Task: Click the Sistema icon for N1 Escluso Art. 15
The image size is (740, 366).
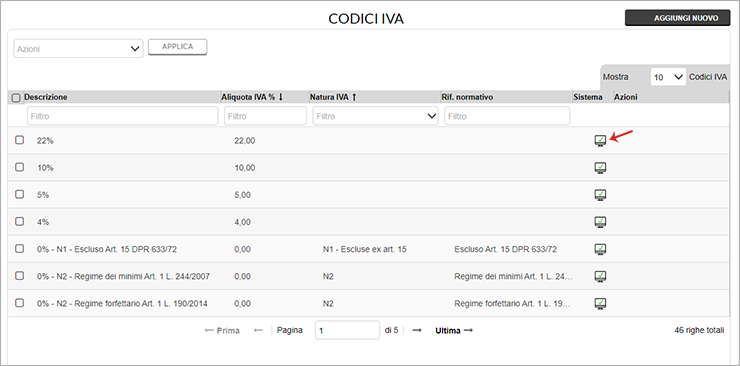Action: tap(600, 249)
